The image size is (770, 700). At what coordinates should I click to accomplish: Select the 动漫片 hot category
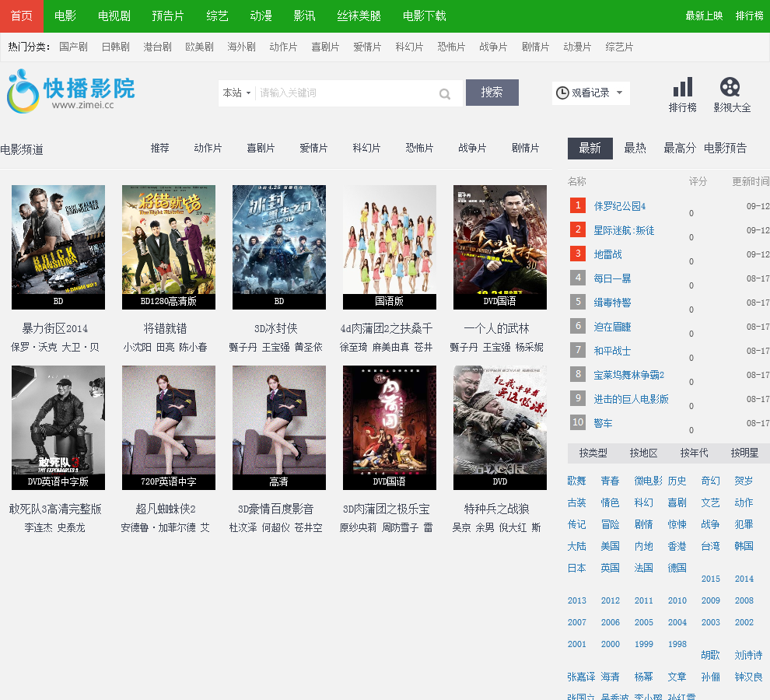click(577, 47)
